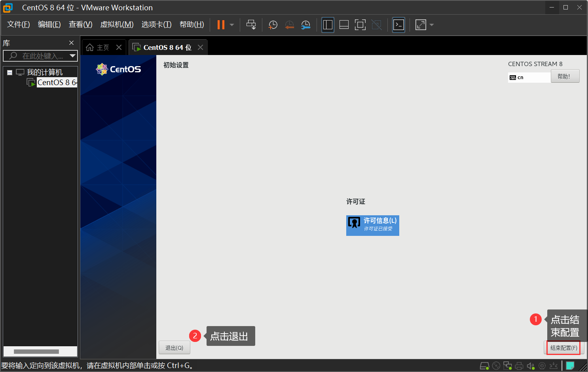Click the printer status bar icon
588x372 pixels.
click(x=519, y=366)
